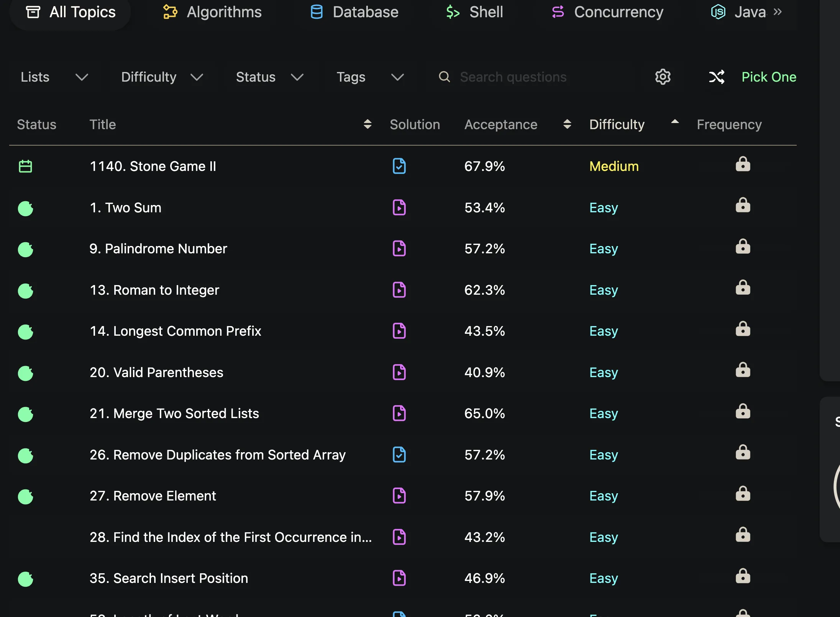Open the settings gear icon
Image resolution: width=840 pixels, height=617 pixels.
click(x=663, y=77)
